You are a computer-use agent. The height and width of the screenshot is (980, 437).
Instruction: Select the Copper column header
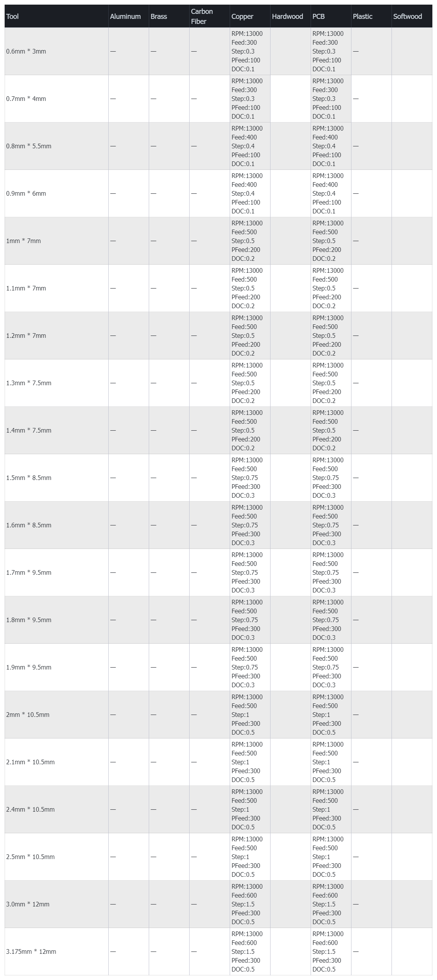click(x=242, y=17)
